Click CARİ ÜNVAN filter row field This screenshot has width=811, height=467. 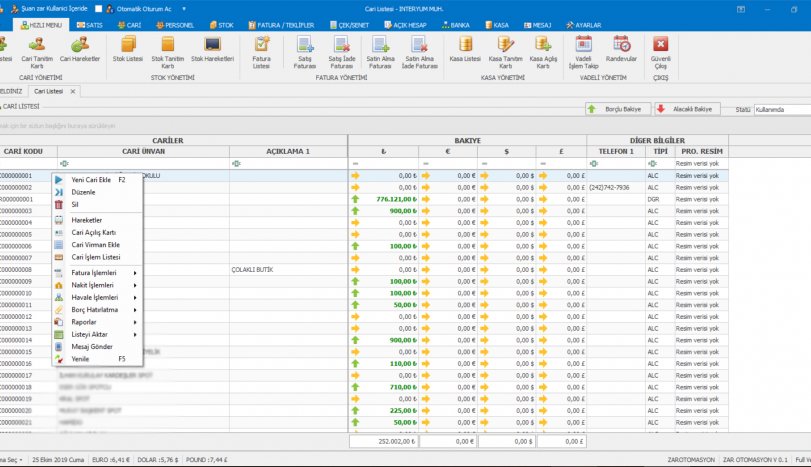tap(143, 163)
